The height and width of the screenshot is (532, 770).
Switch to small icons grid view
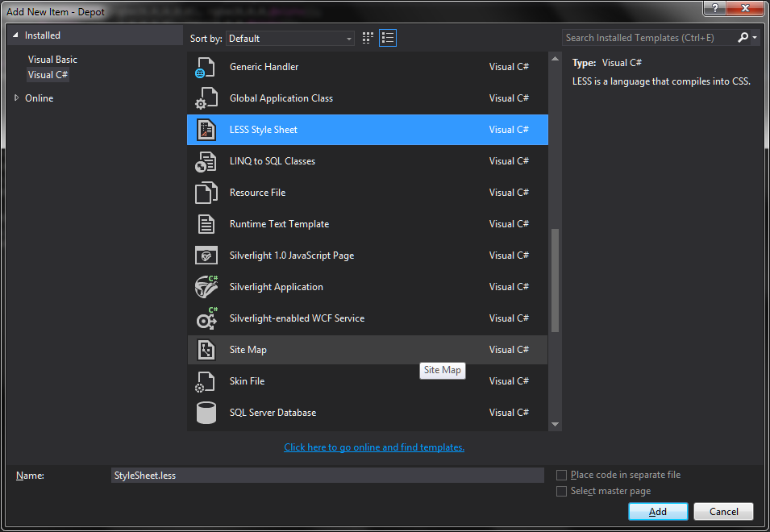368,38
